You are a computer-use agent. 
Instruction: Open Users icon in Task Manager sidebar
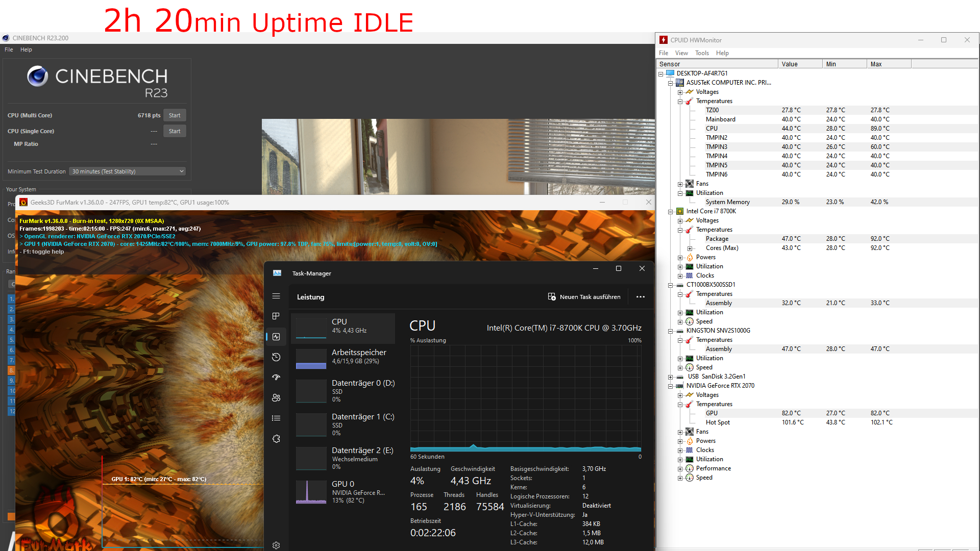[276, 398]
